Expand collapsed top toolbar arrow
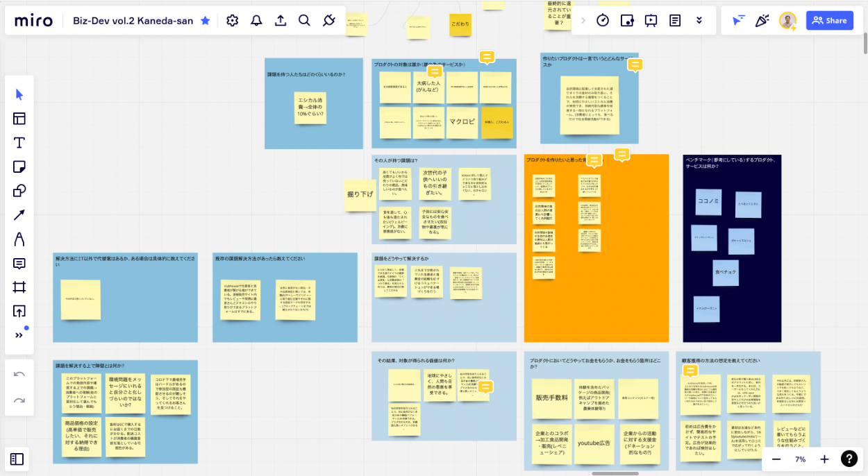The width and height of the screenshot is (868, 476). pyautogui.click(x=583, y=21)
